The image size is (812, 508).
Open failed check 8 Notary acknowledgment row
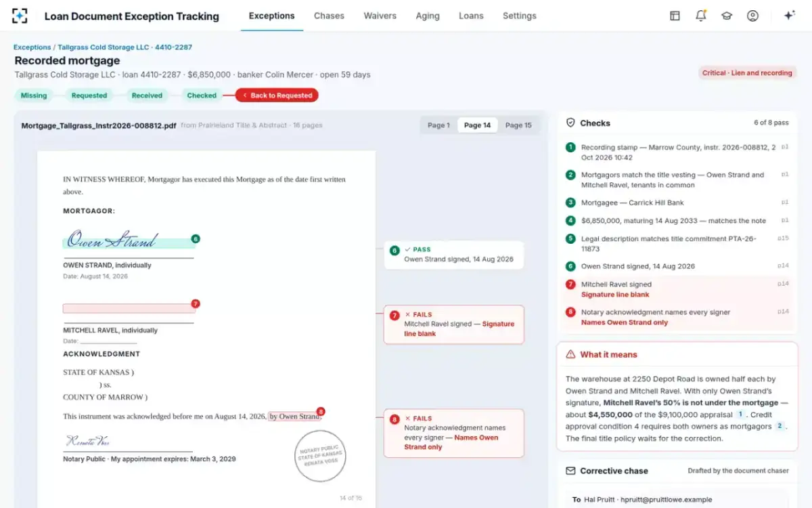coord(677,317)
